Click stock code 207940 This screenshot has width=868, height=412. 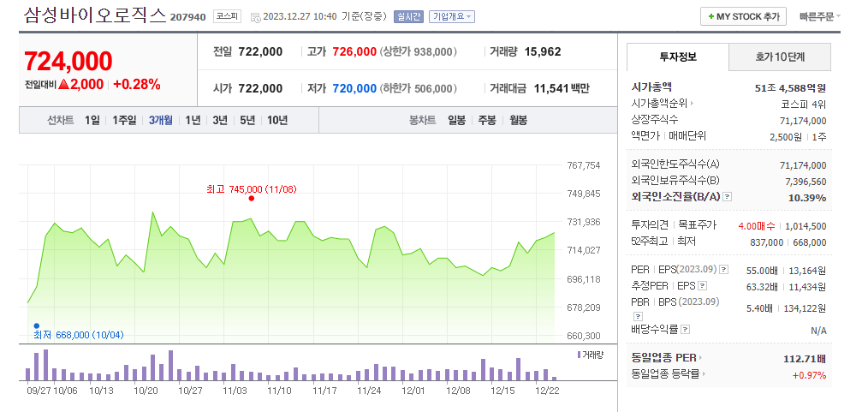click(x=187, y=17)
